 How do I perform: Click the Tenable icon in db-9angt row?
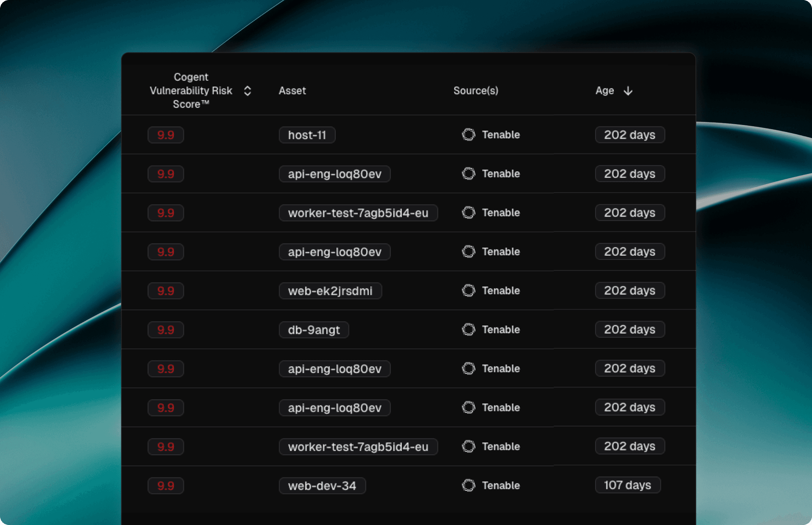coord(468,329)
